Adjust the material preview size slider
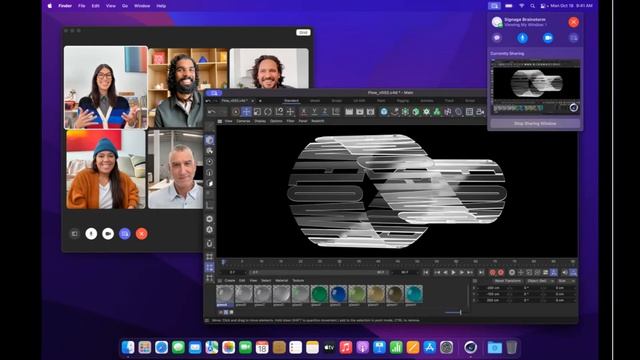640x360 pixels. [453, 312]
